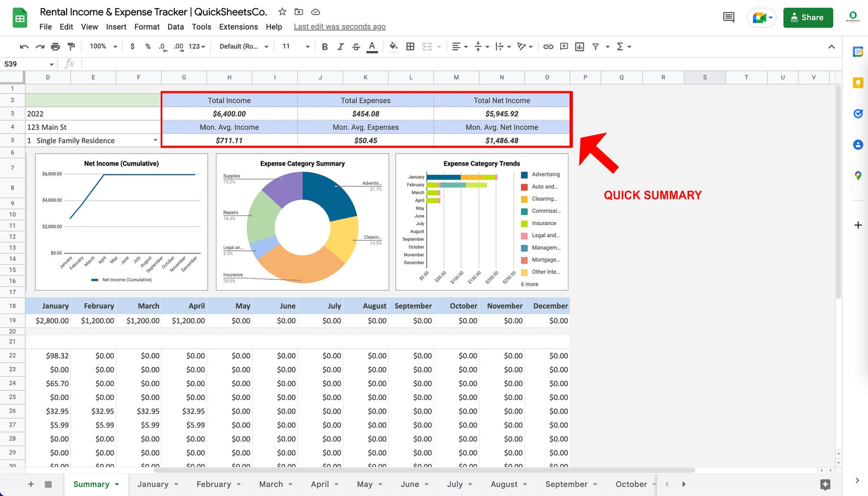The height and width of the screenshot is (496, 868).
Task: Open the text color picker
Action: [x=372, y=47]
